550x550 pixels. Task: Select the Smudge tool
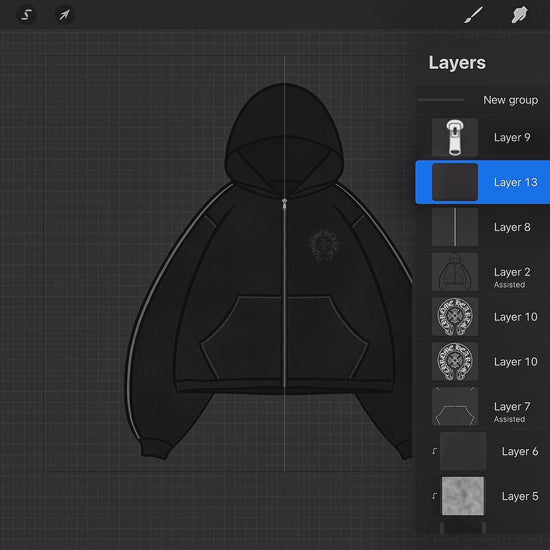coord(519,15)
